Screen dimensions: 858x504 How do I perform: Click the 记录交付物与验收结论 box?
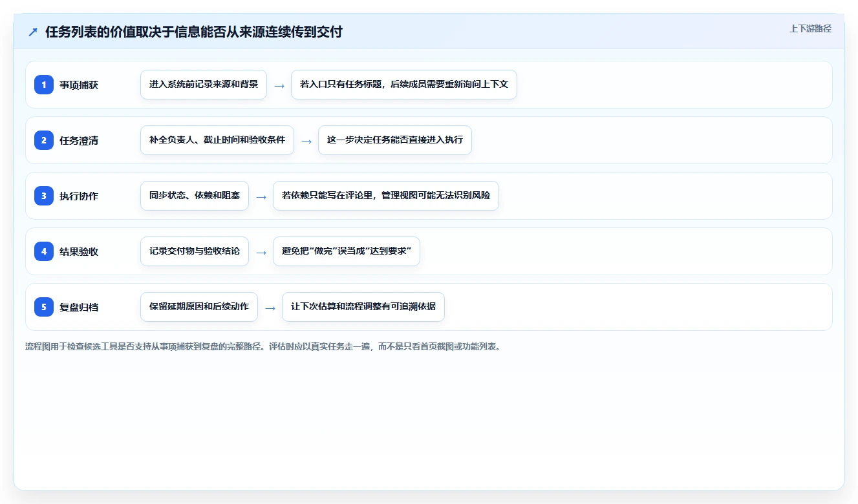click(x=195, y=251)
